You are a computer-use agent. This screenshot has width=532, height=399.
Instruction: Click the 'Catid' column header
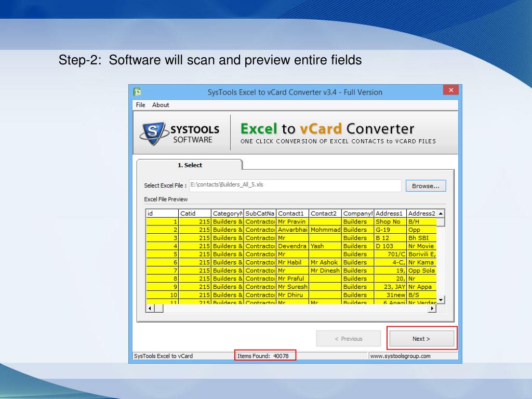(194, 214)
